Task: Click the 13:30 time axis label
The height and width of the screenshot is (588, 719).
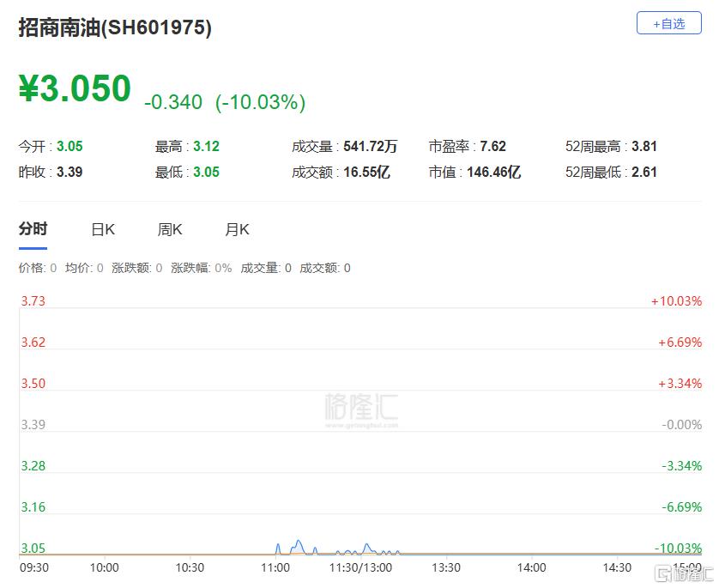Action: point(446,567)
